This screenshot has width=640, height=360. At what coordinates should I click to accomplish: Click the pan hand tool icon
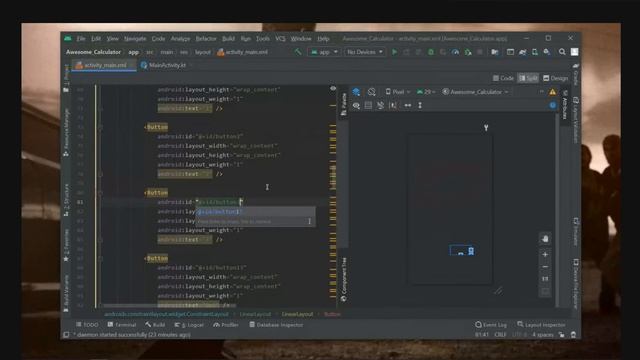click(545, 239)
